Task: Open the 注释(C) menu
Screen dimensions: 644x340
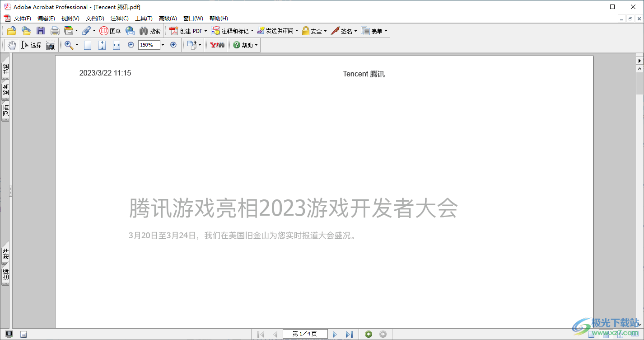Action: tap(120, 19)
